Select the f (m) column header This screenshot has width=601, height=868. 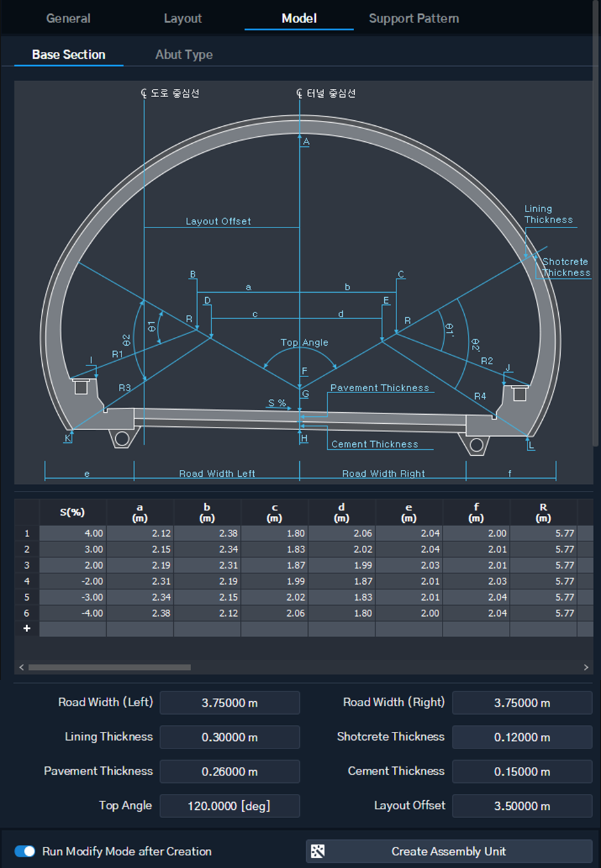tap(476, 513)
